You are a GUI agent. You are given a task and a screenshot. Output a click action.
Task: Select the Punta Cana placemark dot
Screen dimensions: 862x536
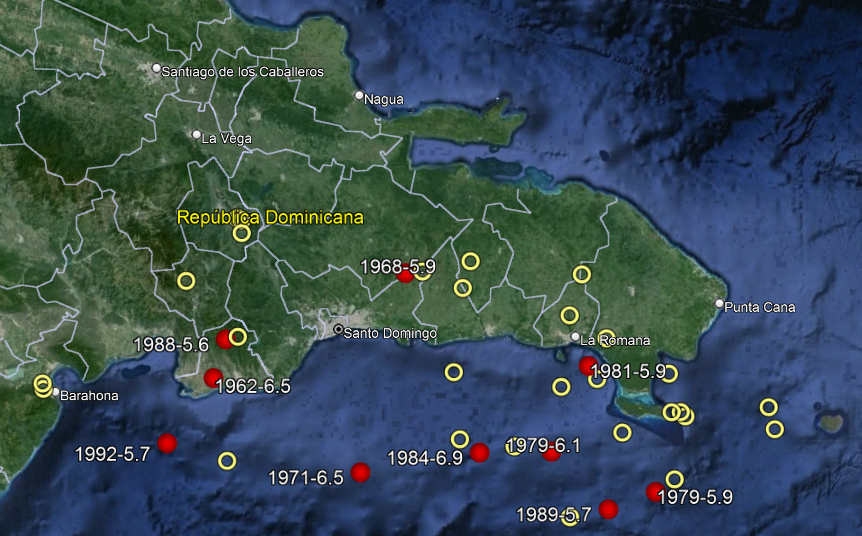coord(719,303)
